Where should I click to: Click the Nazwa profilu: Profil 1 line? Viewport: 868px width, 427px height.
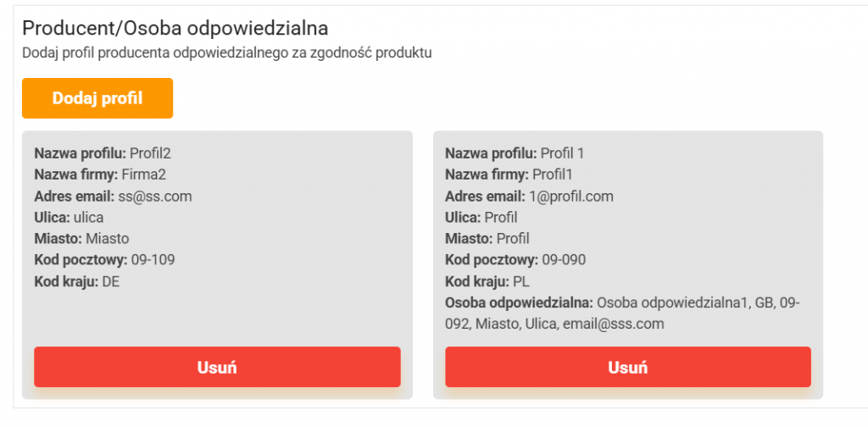515,153
